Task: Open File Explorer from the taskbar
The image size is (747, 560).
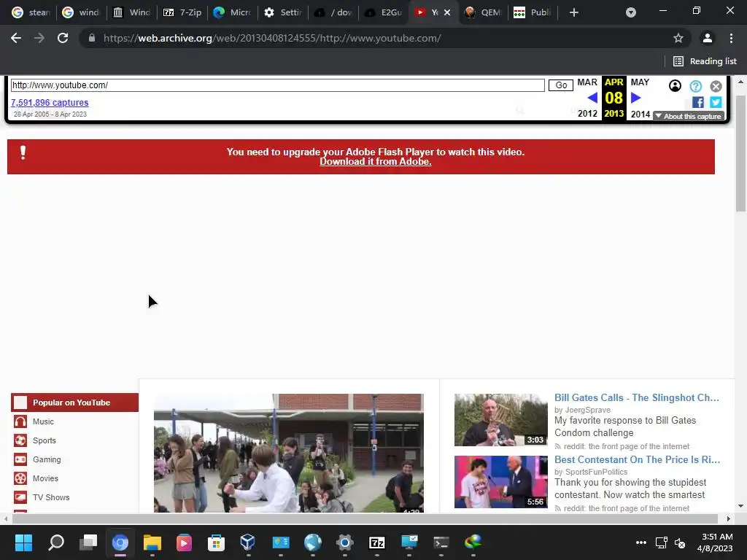Action: pos(152,542)
